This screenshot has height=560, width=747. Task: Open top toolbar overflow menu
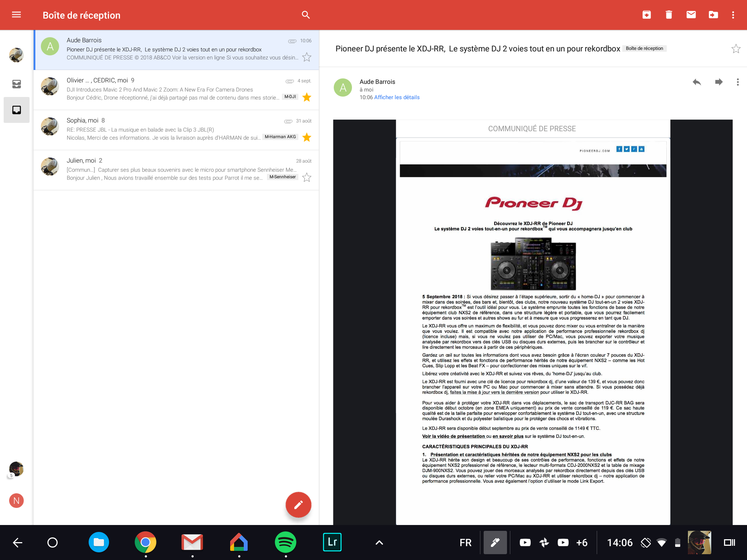[x=733, y=15]
